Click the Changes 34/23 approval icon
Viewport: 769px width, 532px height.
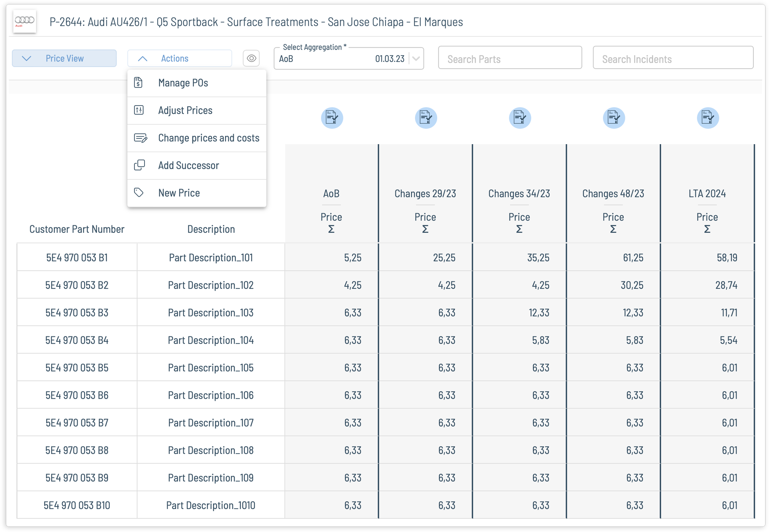pyautogui.click(x=520, y=118)
